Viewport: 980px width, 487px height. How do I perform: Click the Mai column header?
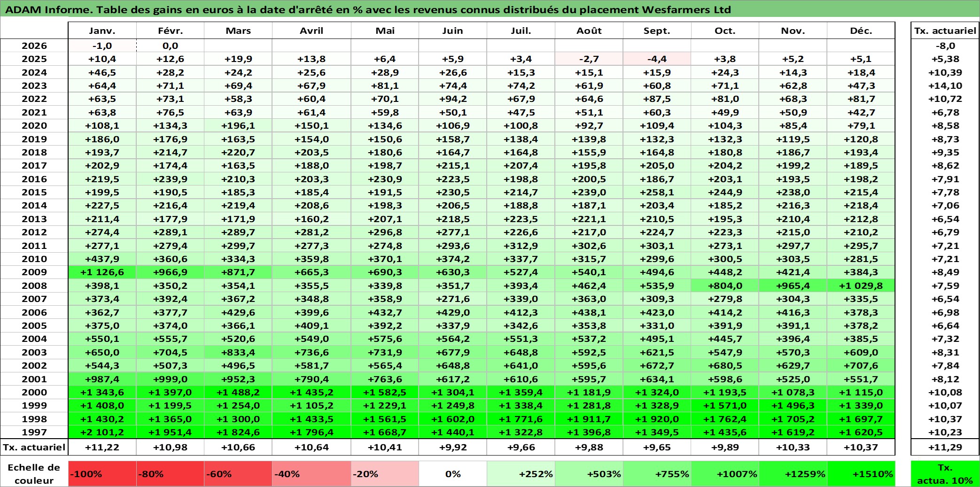tap(385, 31)
